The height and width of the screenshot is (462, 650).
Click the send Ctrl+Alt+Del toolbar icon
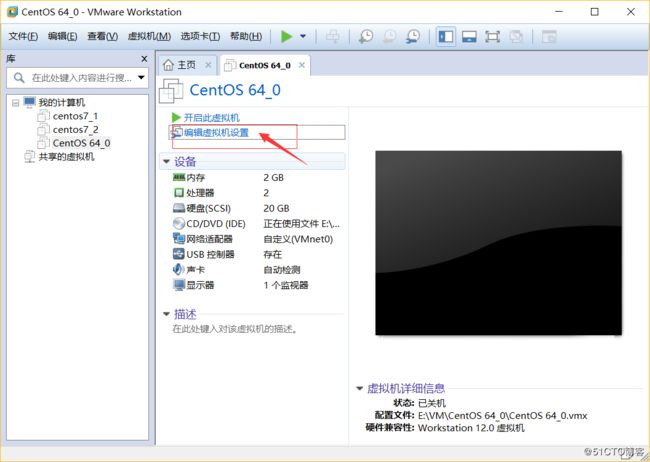point(332,36)
